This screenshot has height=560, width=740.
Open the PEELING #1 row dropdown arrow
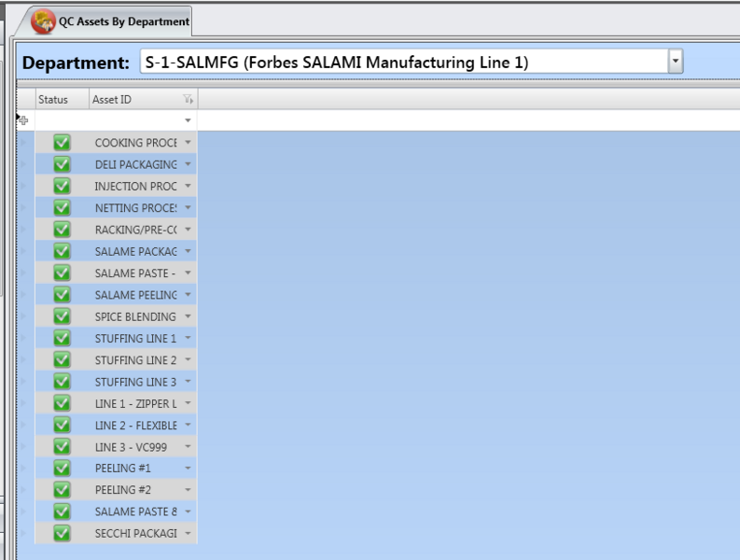(188, 468)
